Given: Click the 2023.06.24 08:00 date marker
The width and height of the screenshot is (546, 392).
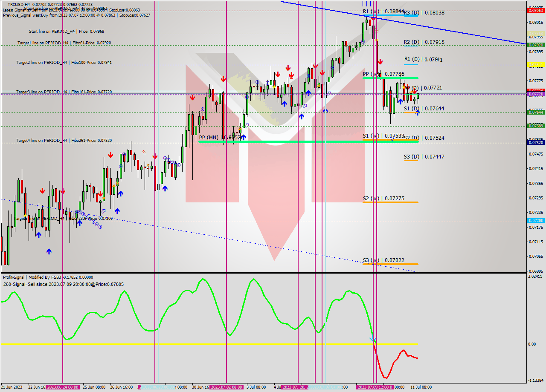Looking at the screenshot, I should pyautogui.click(x=63, y=387).
